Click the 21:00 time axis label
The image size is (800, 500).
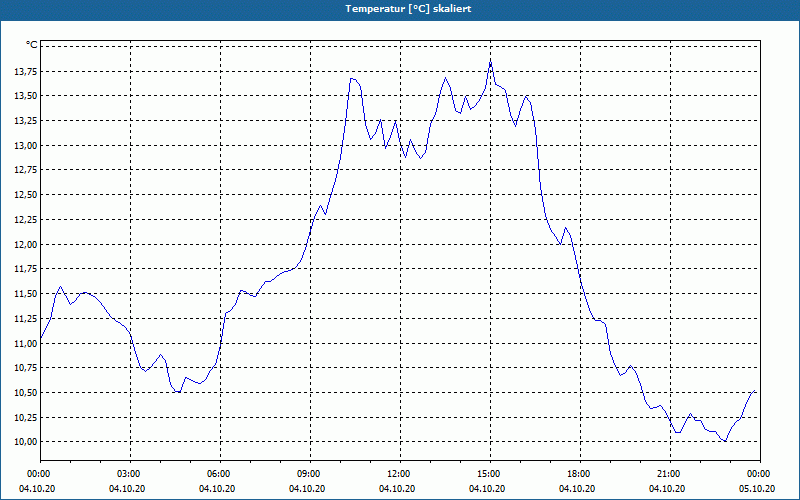click(x=670, y=474)
